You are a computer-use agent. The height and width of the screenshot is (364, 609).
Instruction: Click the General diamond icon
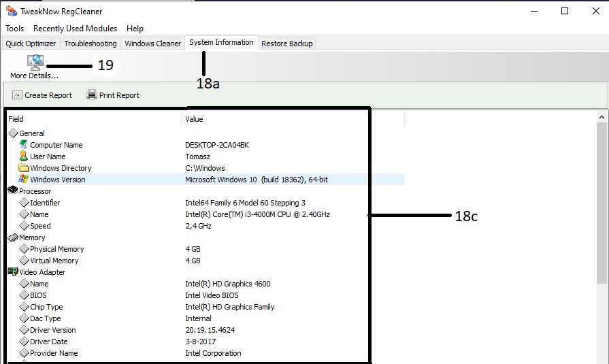(13, 133)
